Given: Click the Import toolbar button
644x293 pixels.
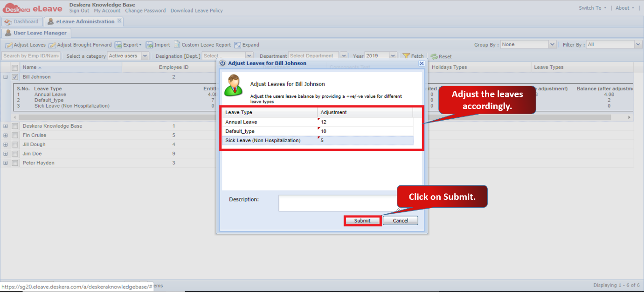Looking at the screenshot, I should tap(158, 45).
